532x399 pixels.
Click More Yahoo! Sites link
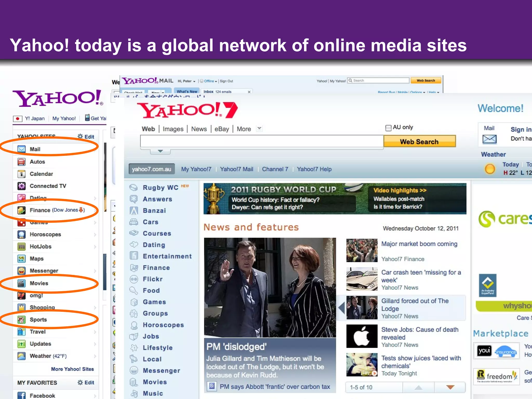(72, 369)
